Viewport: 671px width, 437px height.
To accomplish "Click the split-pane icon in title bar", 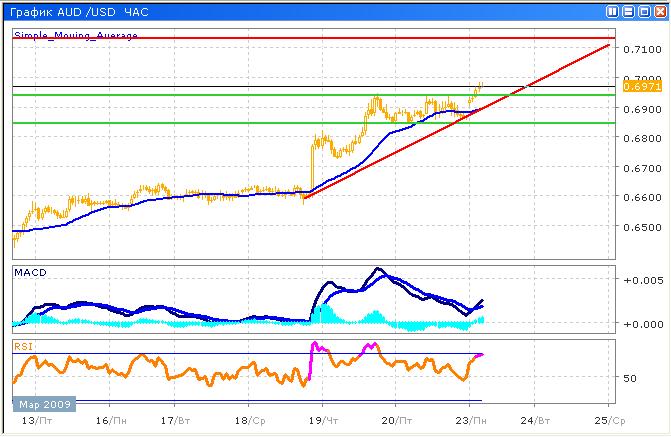I will (610, 11).
